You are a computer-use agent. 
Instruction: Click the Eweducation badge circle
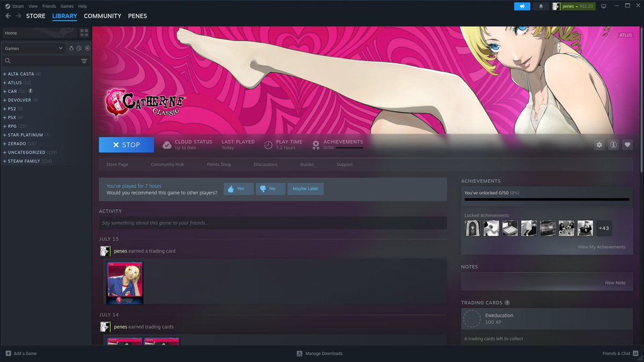472,319
